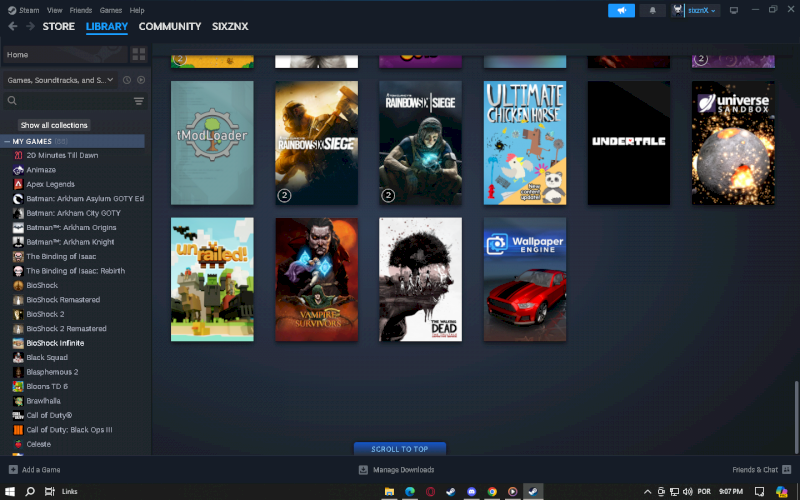Open Discord from the Windows taskbar
Image resolution: width=800 pixels, height=500 pixels.
point(471,491)
